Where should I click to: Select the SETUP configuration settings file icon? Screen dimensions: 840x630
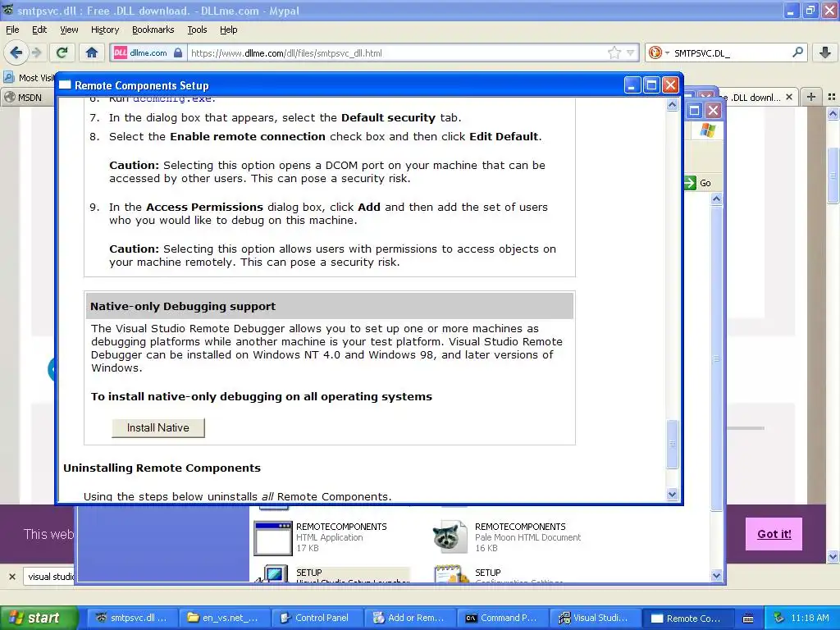pyautogui.click(x=450, y=574)
